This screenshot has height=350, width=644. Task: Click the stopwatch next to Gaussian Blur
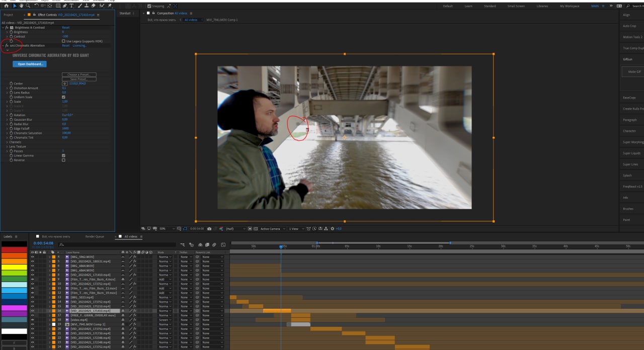(x=12, y=120)
